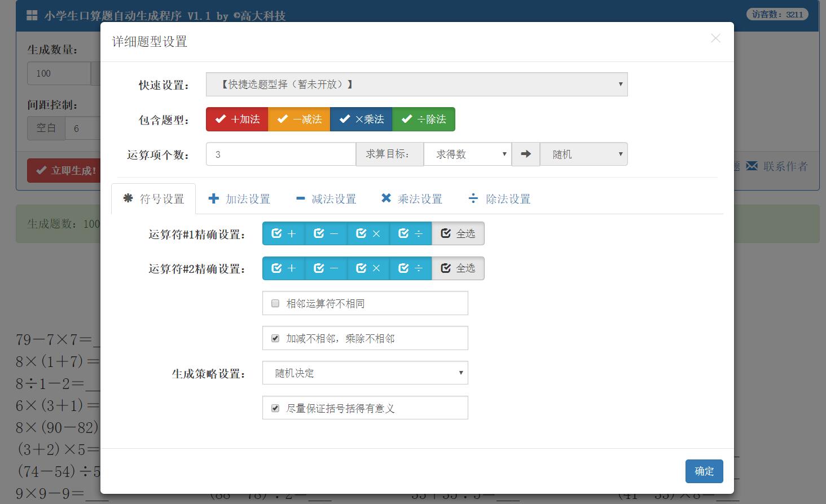
Task: Open the 快速设置 quick preset dropdown
Action: click(x=416, y=85)
